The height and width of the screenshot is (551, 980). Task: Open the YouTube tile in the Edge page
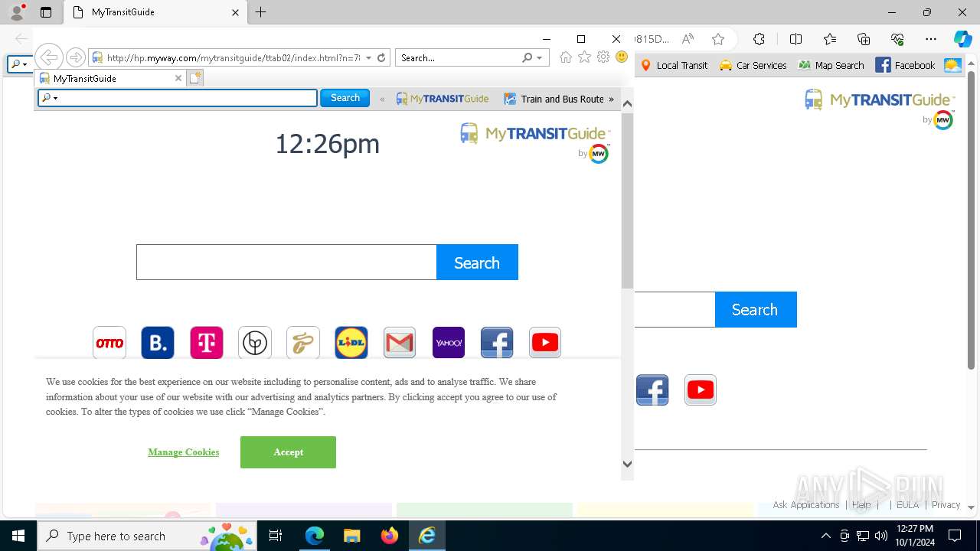point(701,390)
